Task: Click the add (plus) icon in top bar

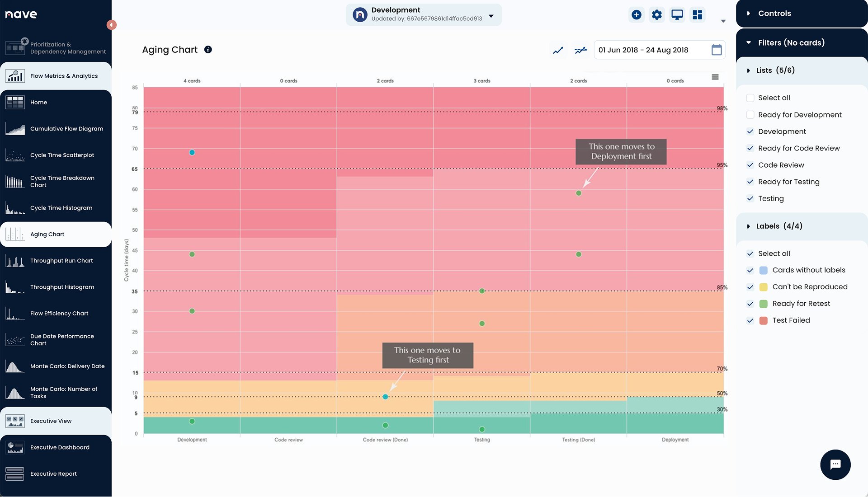Action: (637, 15)
